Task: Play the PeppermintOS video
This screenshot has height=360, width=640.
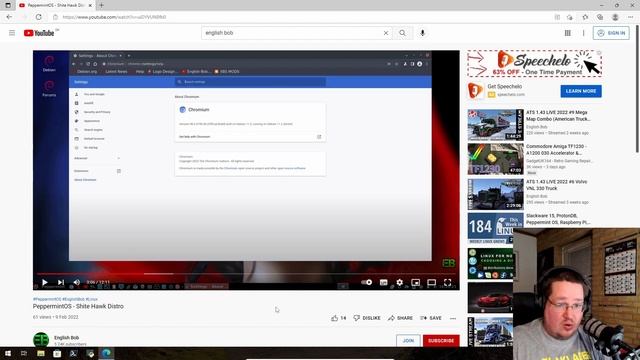Action: tap(45, 282)
